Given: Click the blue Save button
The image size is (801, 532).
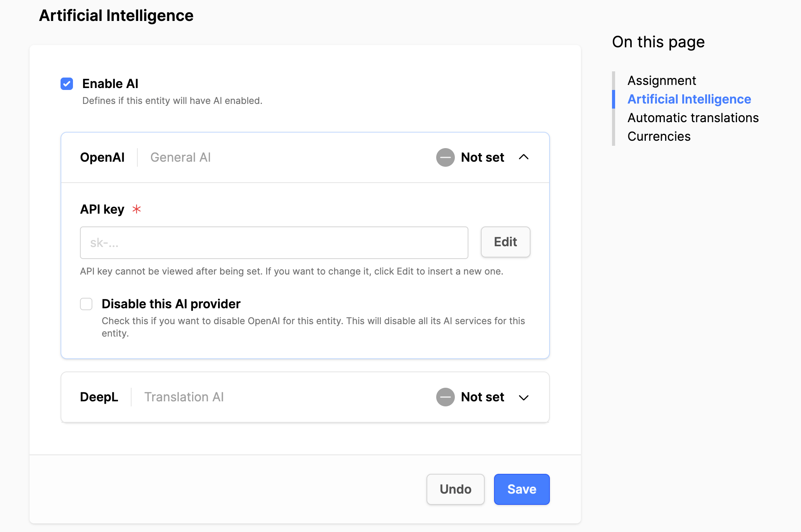Looking at the screenshot, I should point(522,489).
